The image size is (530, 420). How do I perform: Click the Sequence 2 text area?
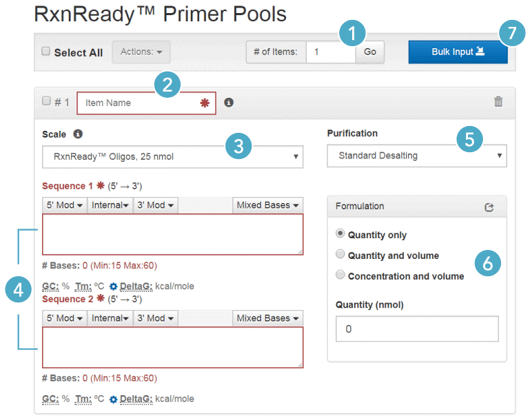pyautogui.click(x=173, y=348)
